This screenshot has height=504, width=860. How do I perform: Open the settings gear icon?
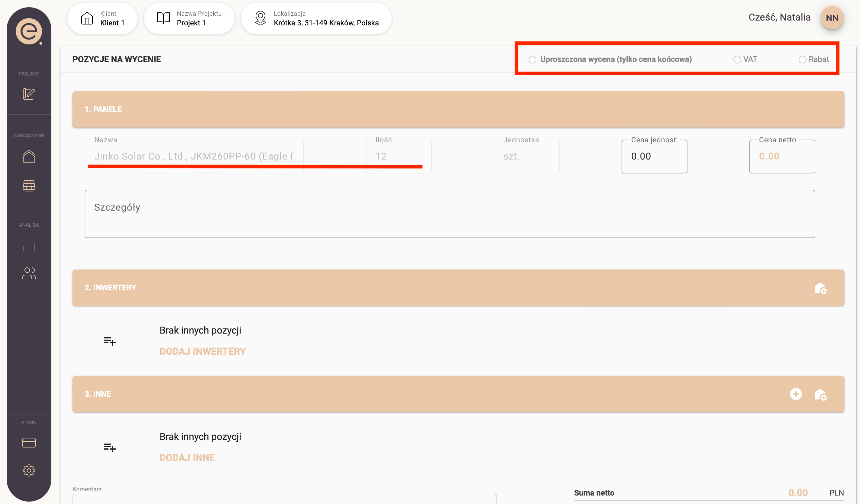click(x=29, y=470)
